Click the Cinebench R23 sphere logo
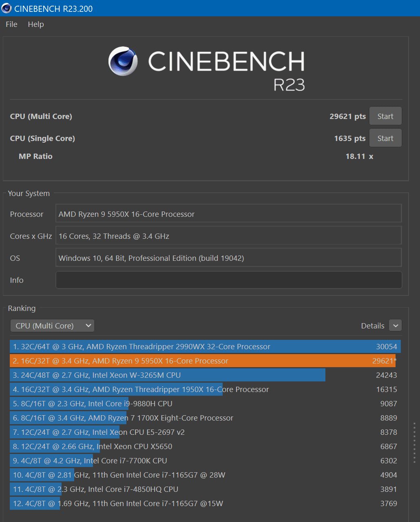The image size is (420, 522). pos(123,62)
